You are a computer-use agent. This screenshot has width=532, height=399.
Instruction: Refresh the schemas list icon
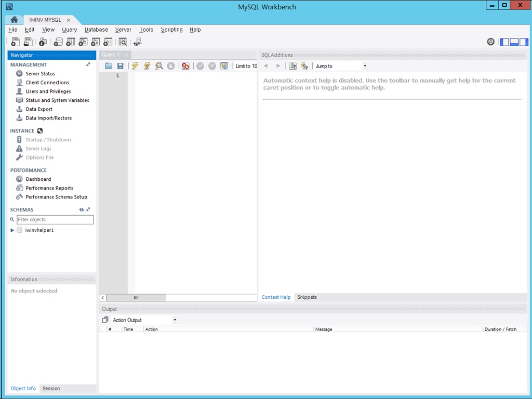point(82,210)
